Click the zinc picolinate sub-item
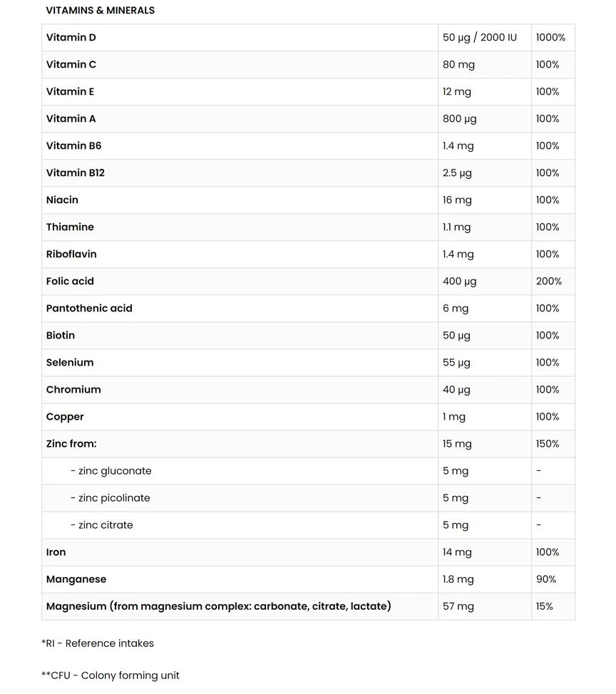 (111, 498)
